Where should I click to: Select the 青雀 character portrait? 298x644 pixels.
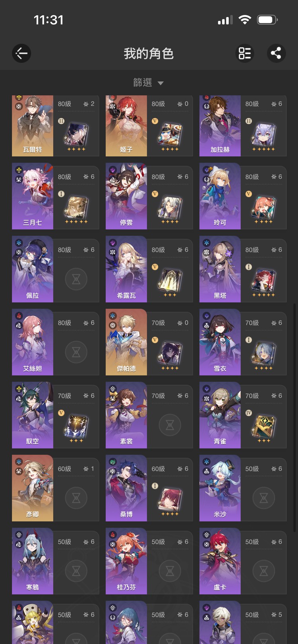[x=220, y=415]
